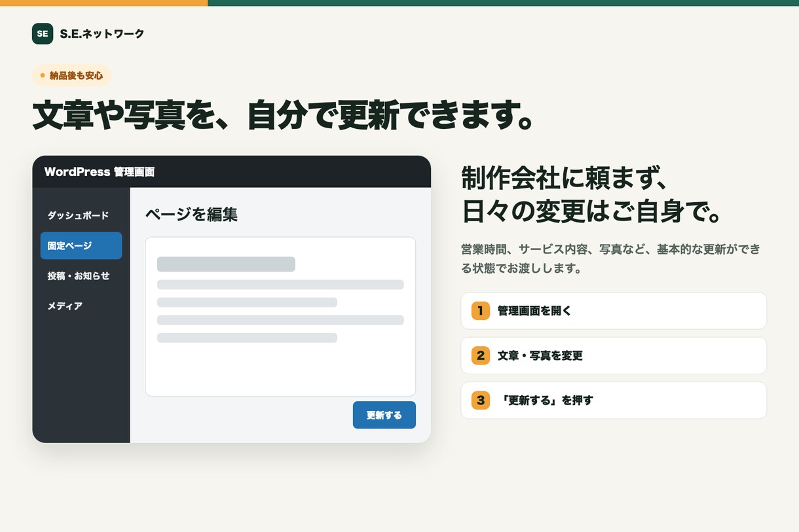Click the S.E.ネットワーク brand name
Viewport: 799px width, 532px height.
pyautogui.click(x=102, y=34)
